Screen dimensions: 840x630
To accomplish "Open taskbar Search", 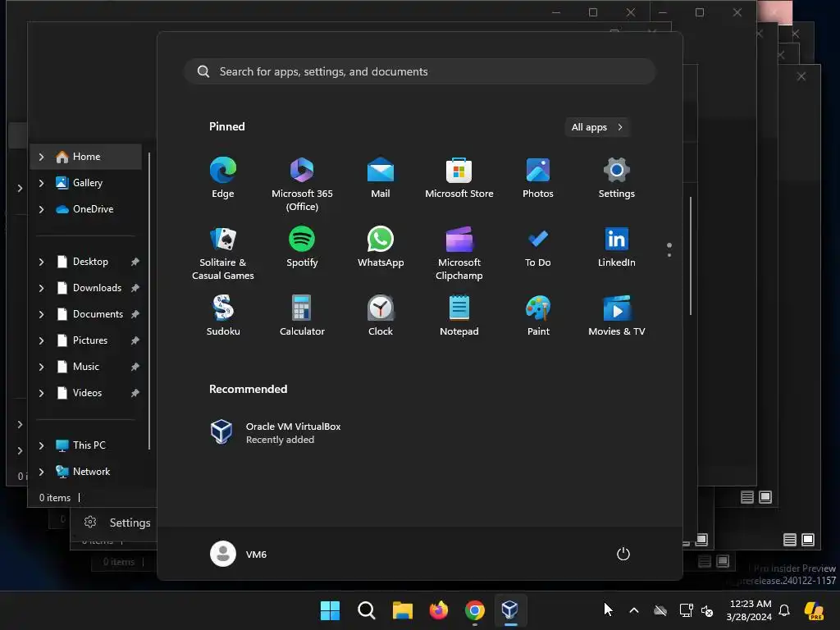I will click(x=367, y=610).
